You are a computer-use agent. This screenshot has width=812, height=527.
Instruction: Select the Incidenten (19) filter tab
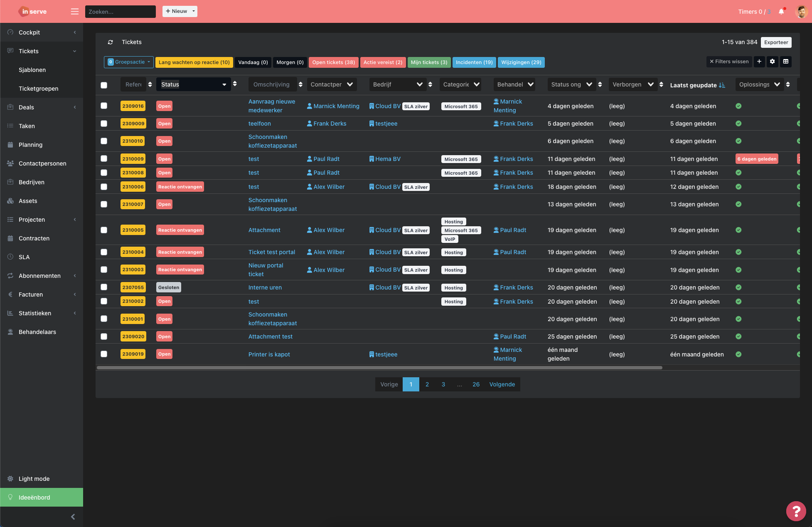[x=474, y=62]
